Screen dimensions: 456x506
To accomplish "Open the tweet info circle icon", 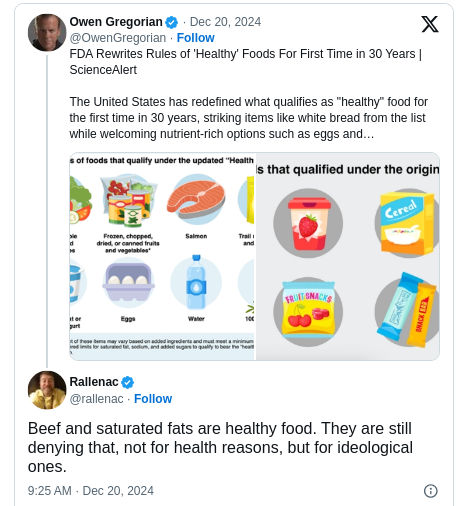I will [430, 491].
